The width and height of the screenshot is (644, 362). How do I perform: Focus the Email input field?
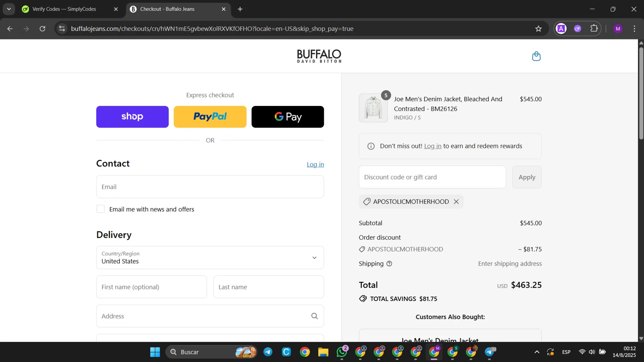(x=210, y=187)
